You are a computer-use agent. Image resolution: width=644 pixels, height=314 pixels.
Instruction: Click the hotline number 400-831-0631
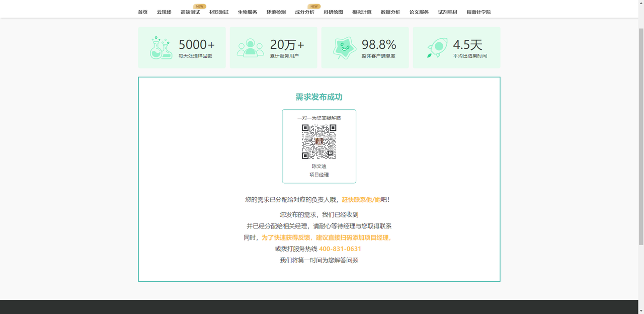[x=339, y=249]
